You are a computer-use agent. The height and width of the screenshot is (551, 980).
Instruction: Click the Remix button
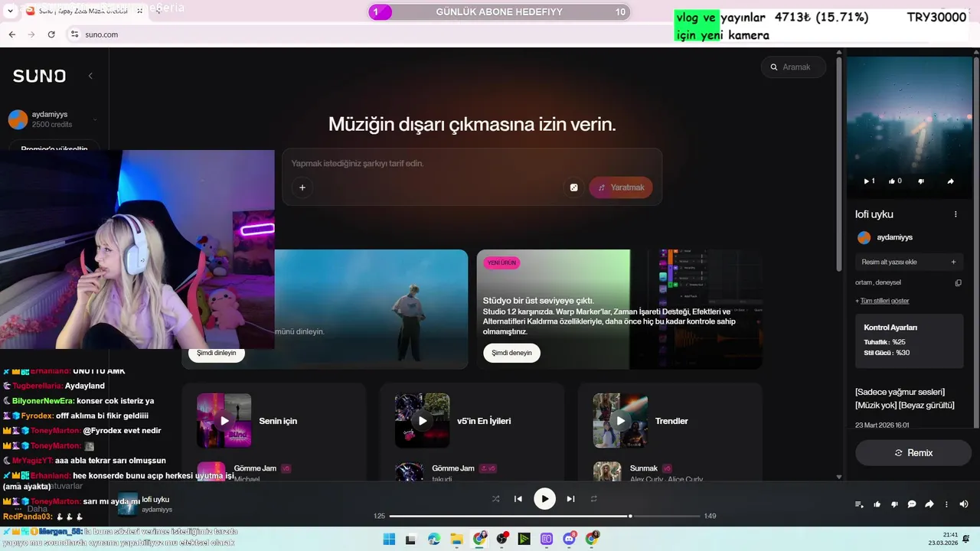tap(913, 453)
